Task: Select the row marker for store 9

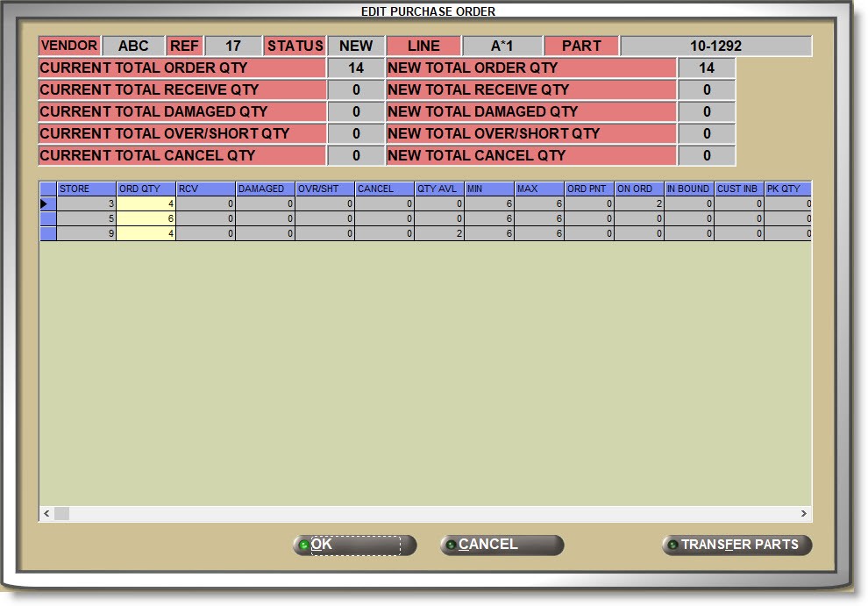Action: [x=48, y=233]
